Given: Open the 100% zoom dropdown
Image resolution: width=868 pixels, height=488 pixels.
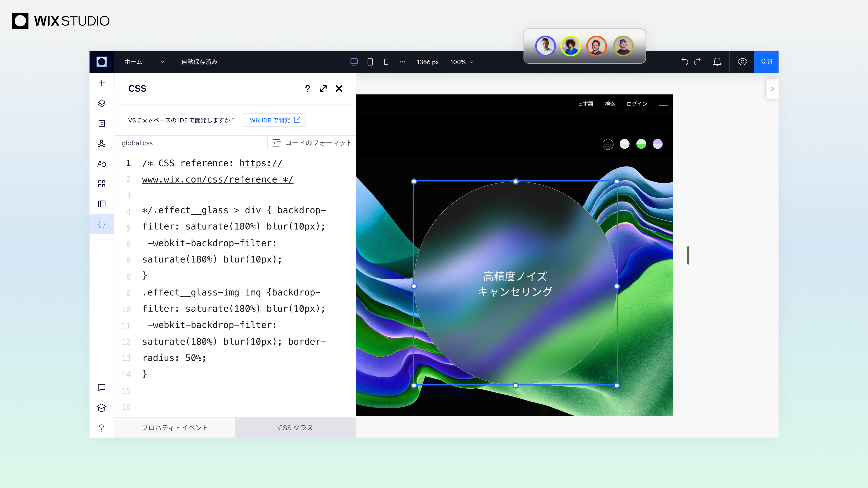Looking at the screenshot, I should tap(461, 62).
